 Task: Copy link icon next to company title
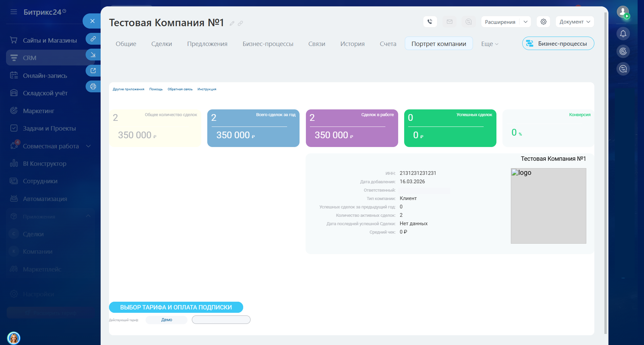240,23
